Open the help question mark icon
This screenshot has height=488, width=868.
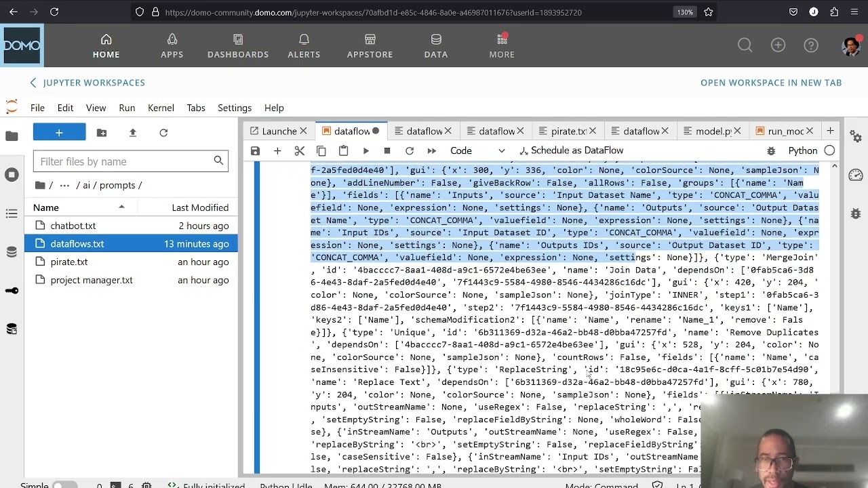click(811, 45)
